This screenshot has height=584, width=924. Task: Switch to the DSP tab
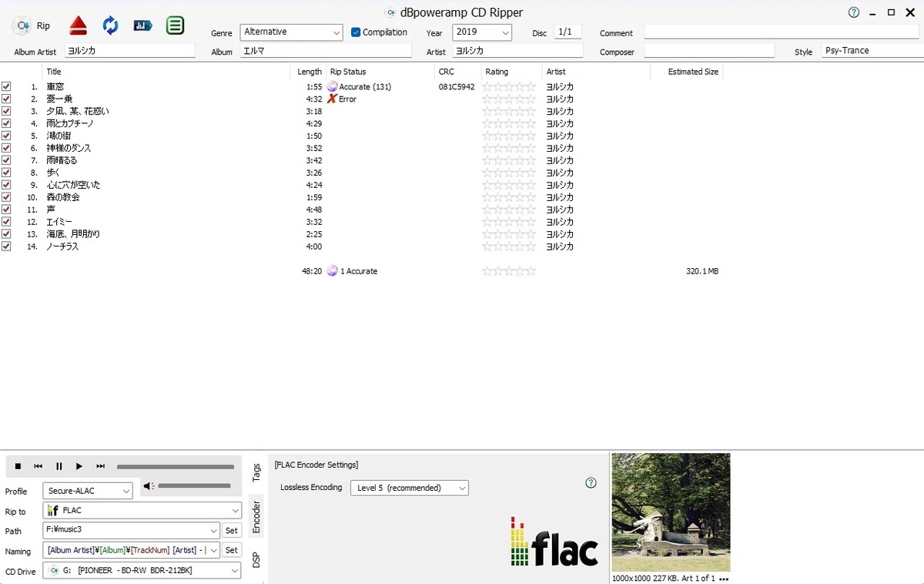pyautogui.click(x=256, y=560)
